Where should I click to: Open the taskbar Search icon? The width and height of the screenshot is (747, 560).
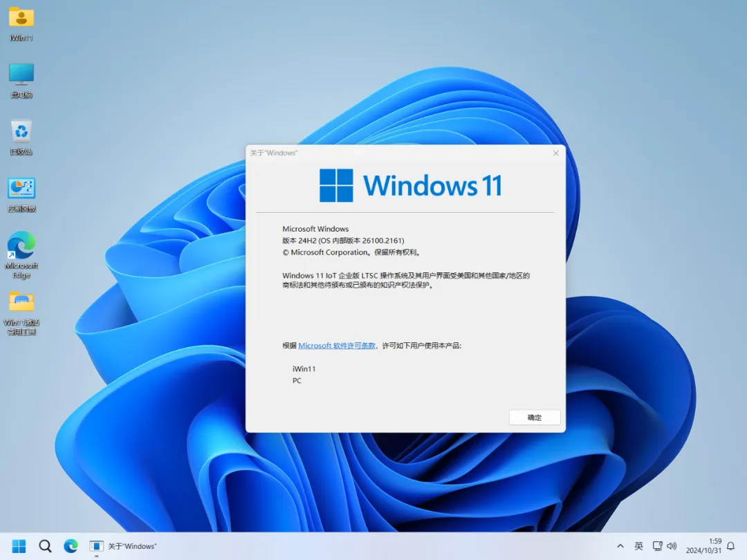tap(45, 545)
